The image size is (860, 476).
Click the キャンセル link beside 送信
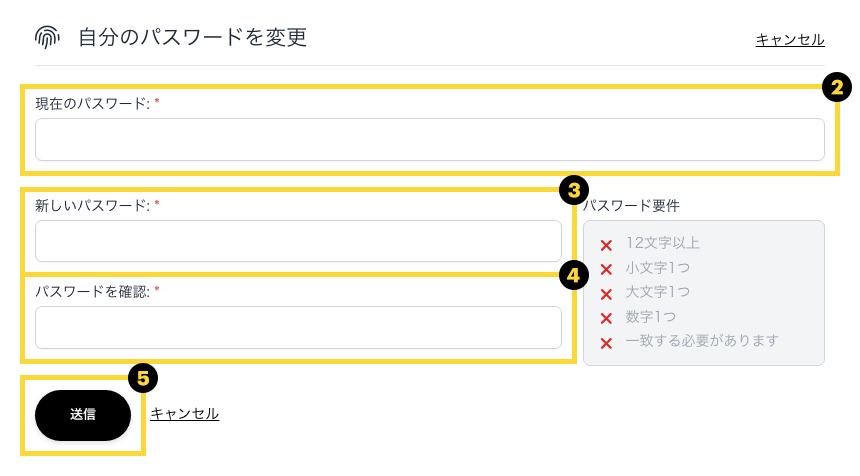pyautogui.click(x=184, y=414)
